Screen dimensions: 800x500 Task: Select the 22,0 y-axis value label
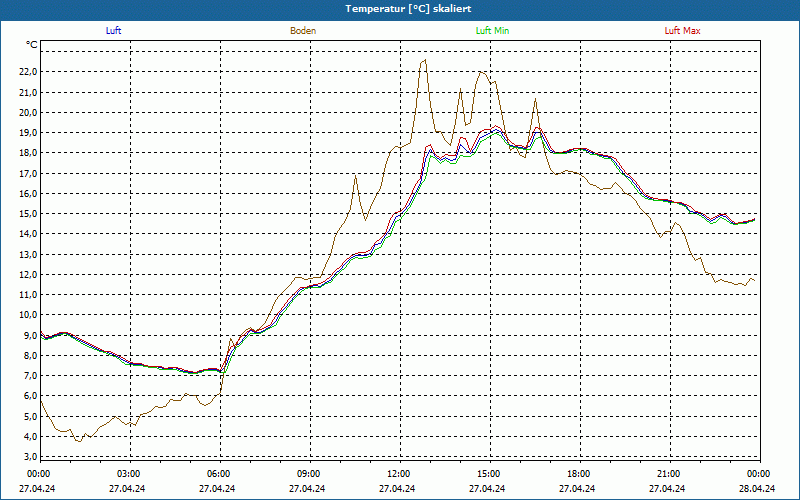click(x=26, y=72)
